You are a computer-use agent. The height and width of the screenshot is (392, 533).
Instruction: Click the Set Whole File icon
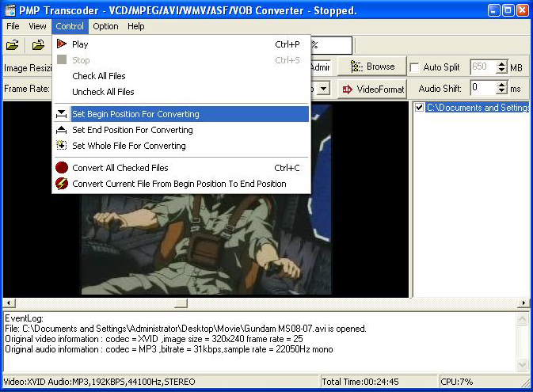(62, 146)
